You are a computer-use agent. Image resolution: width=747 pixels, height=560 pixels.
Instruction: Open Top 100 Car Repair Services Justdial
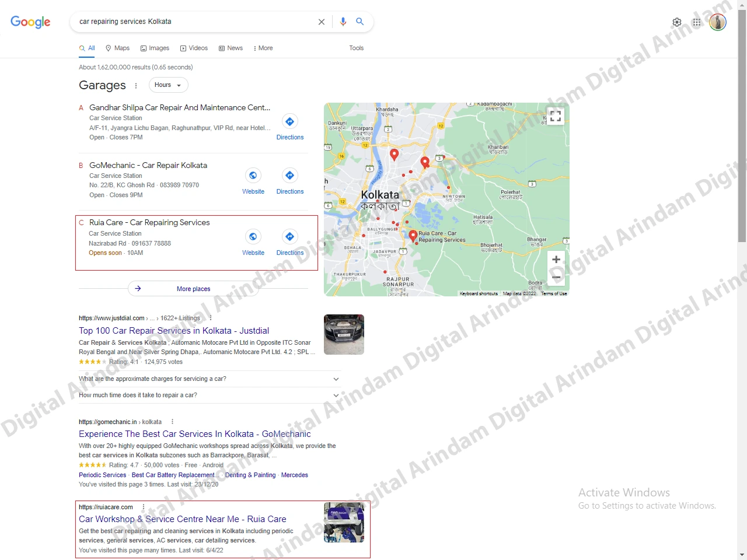[174, 331]
